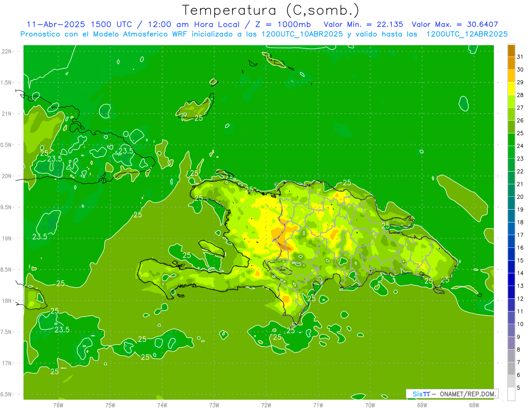
Task: Click the "8.5N" latitude axis label
Action: (x=7, y=270)
